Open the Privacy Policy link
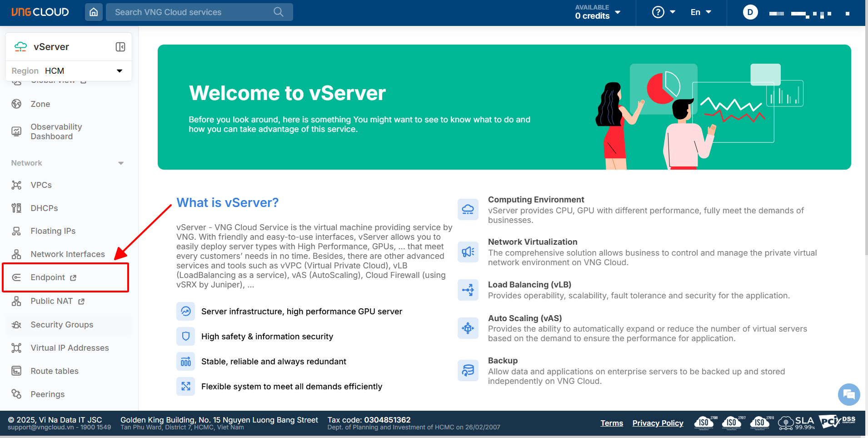The width and height of the screenshot is (868, 438). 658,423
